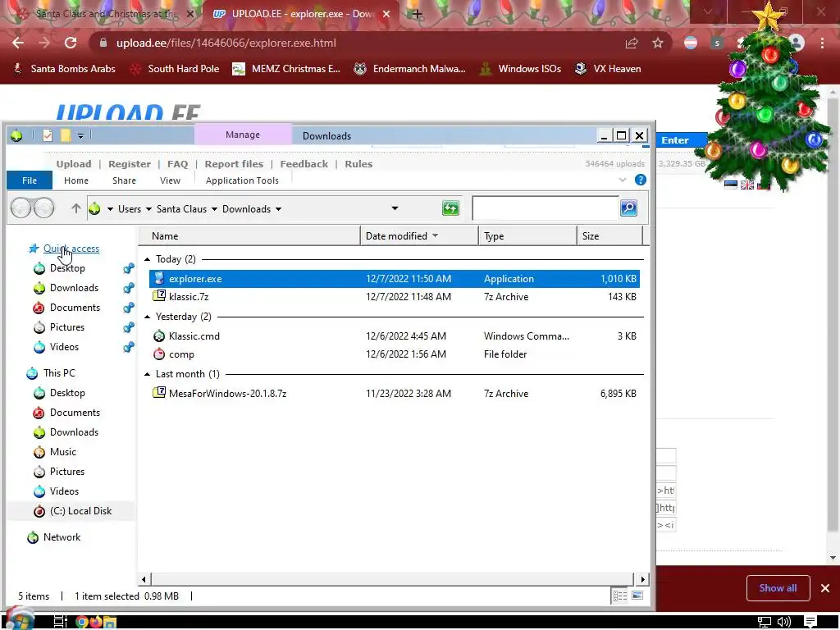Open South Hard Pole bookmark
This screenshot has width=840, height=630.
(176, 69)
